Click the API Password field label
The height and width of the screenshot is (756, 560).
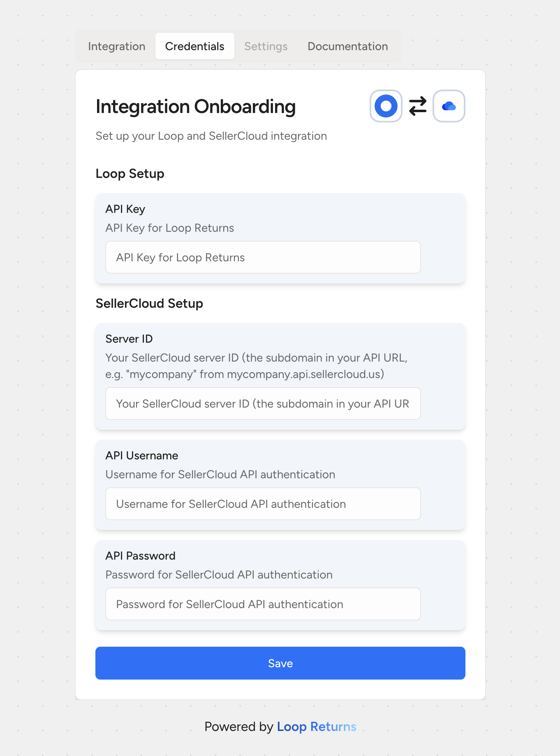click(x=141, y=556)
